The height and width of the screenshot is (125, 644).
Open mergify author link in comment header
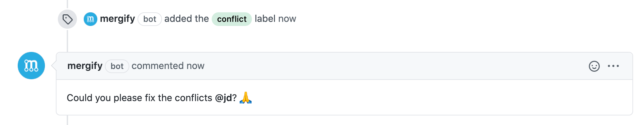85,66
